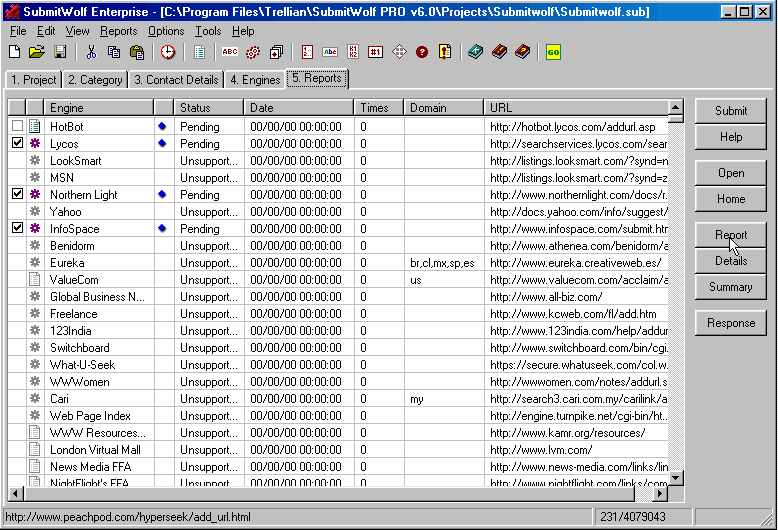Select the 5. Reports tab

317,78
